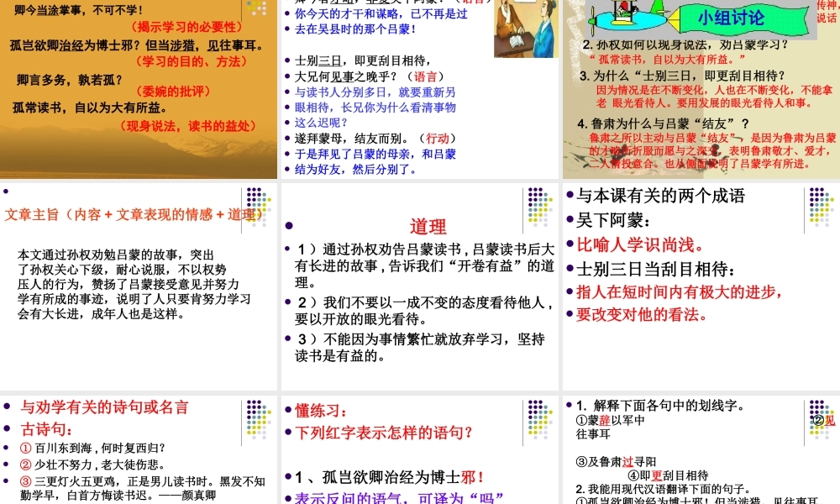The image size is (840, 504).
Task: Click blue line 这么迟呢？
Action: click(321, 123)
